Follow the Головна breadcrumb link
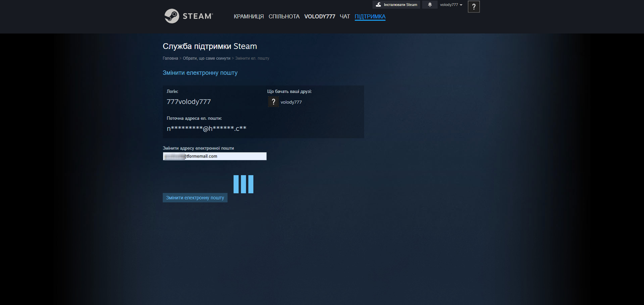Viewport: 644px width, 305px height. (170, 58)
